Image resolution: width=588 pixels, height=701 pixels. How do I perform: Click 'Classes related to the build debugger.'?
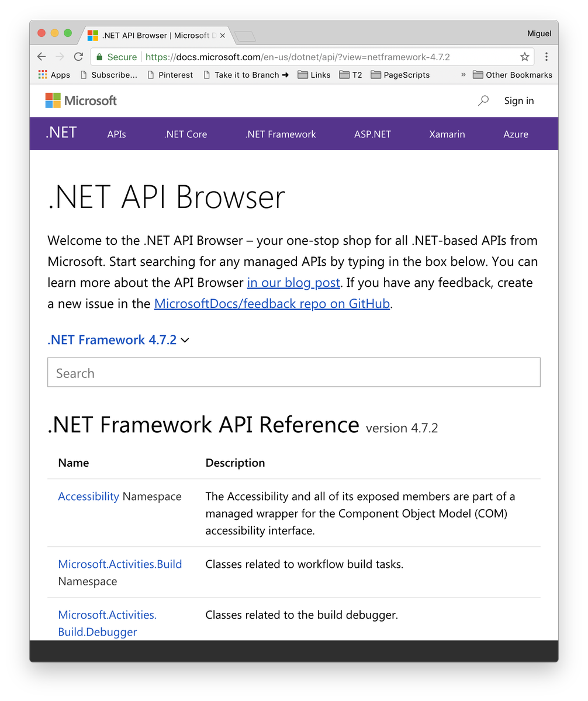point(302,615)
